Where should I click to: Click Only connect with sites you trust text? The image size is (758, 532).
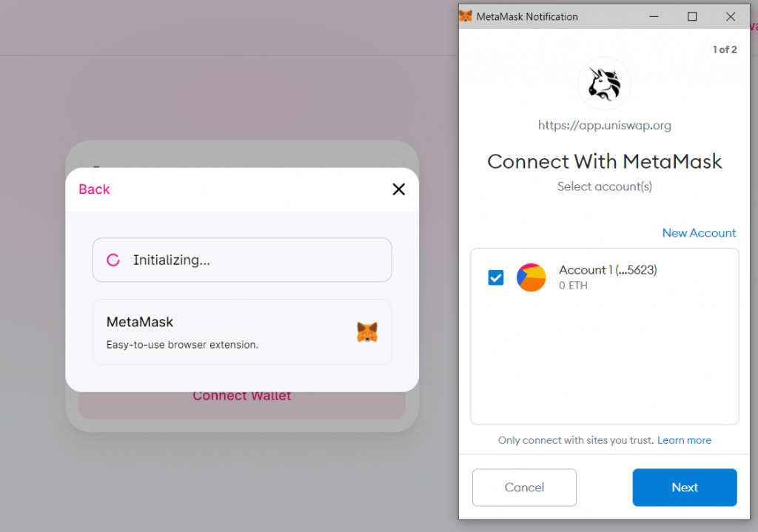pos(576,440)
